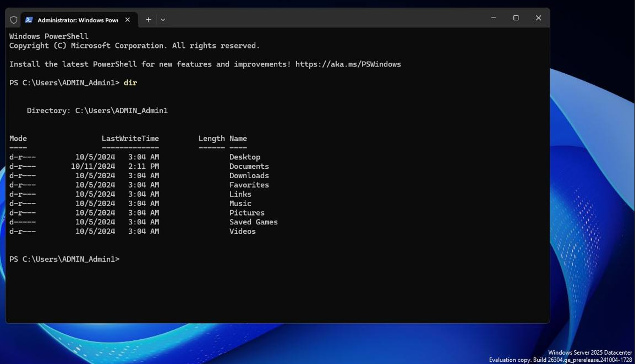Click the 'Desktop' folder name
The height and width of the screenshot is (364, 635).
[x=245, y=157]
